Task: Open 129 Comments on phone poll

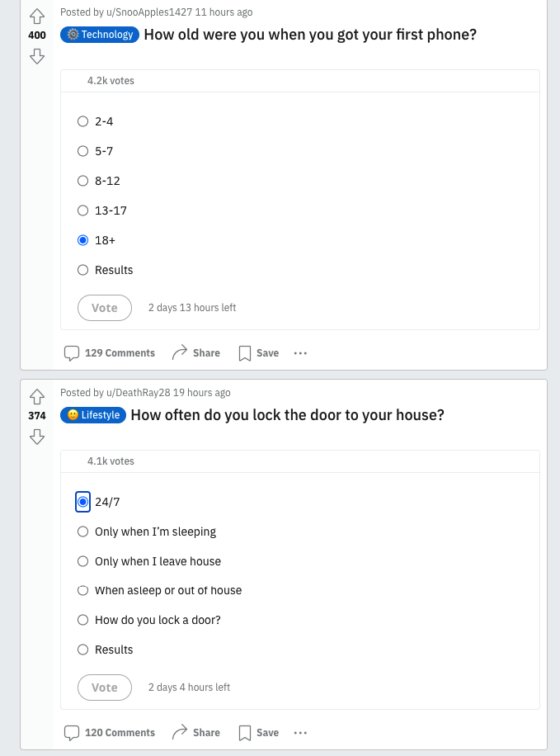Action: pos(110,353)
